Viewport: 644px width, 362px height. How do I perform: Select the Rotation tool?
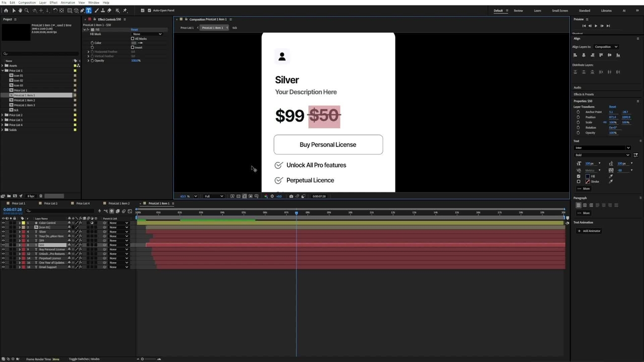point(55,11)
